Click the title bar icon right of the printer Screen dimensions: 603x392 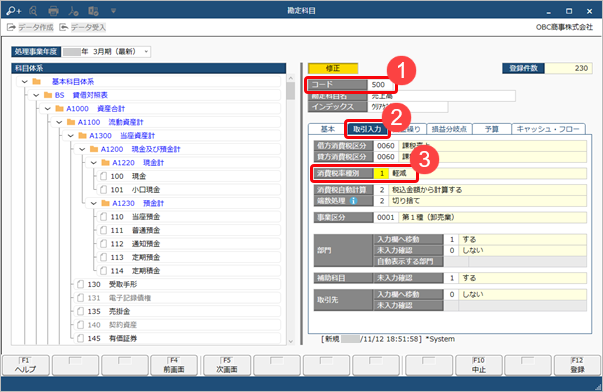coord(73,11)
